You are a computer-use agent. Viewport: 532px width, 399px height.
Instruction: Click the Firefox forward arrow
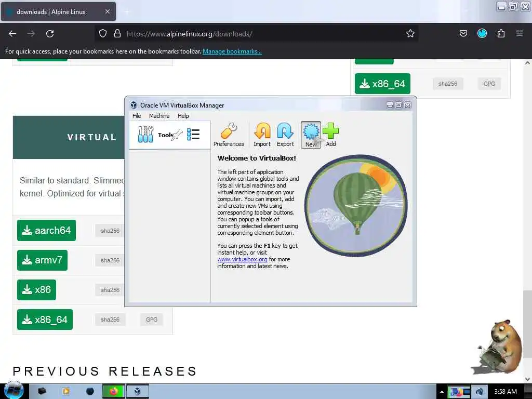(x=31, y=34)
